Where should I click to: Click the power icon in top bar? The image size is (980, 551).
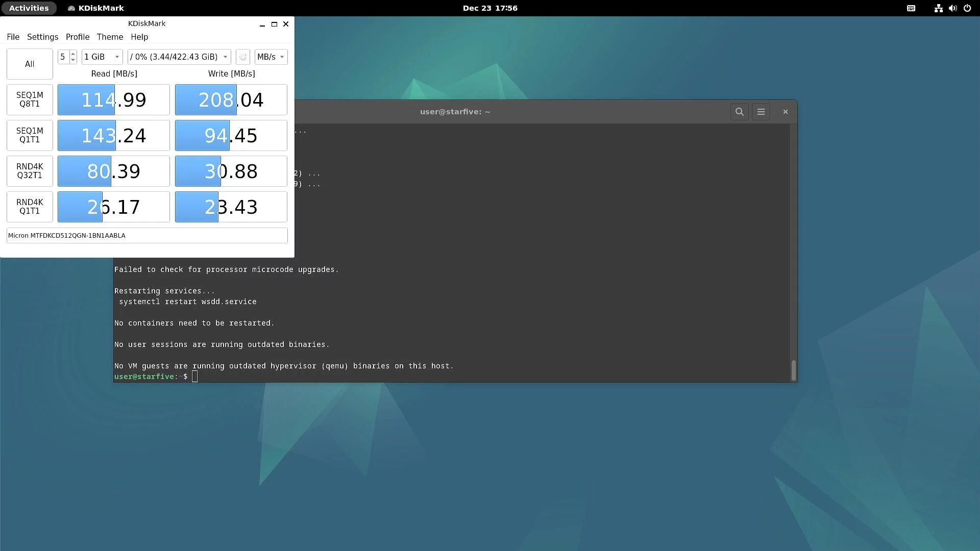(967, 8)
